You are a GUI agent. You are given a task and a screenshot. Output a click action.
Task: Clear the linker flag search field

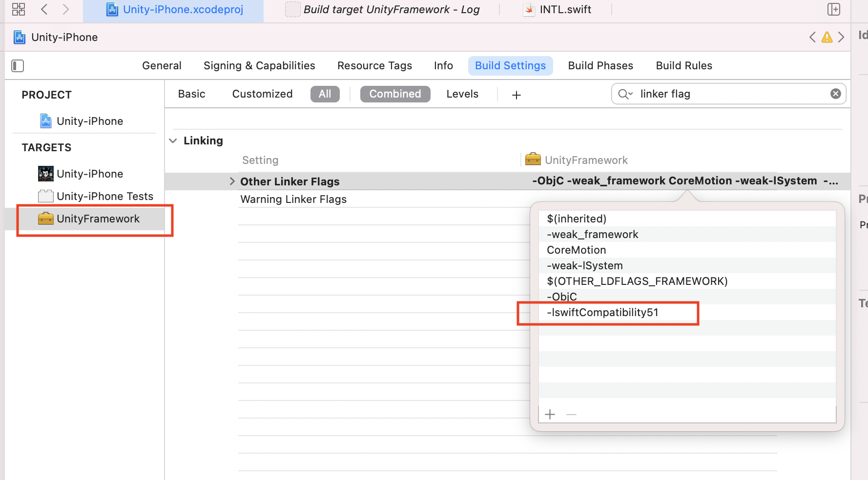click(x=836, y=94)
